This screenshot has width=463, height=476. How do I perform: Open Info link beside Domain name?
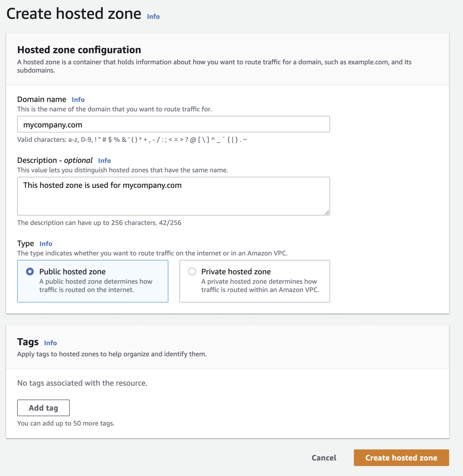pyautogui.click(x=78, y=100)
